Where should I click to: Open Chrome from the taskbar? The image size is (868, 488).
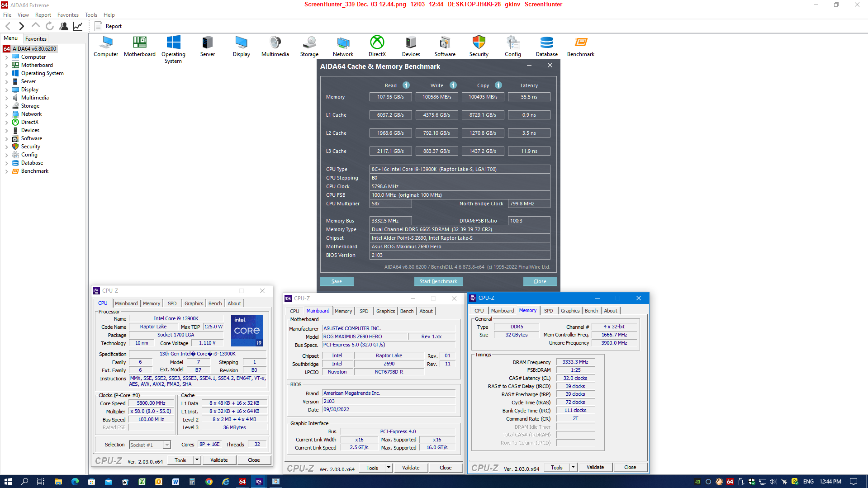click(x=209, y=482)
